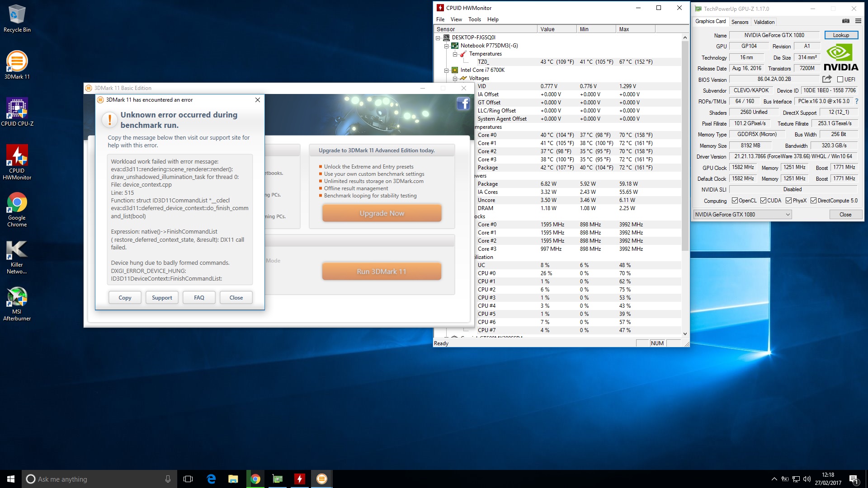This screenshot has width=868, height=488.
Task: Open the Tools menu in HWMonitor
Action: point(474,19)
